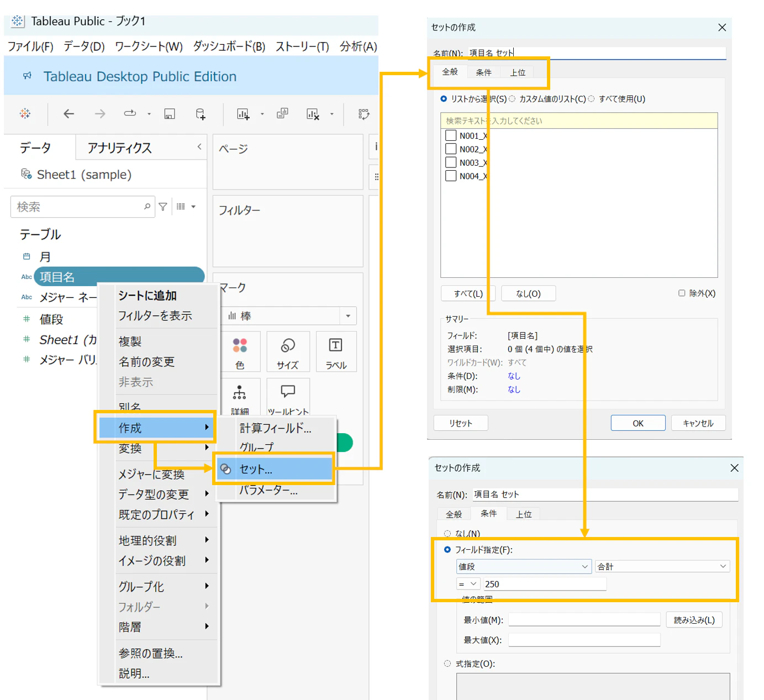The image size is (764, 700).
Task: Click the 250 value input field
Action: [545, 584]
